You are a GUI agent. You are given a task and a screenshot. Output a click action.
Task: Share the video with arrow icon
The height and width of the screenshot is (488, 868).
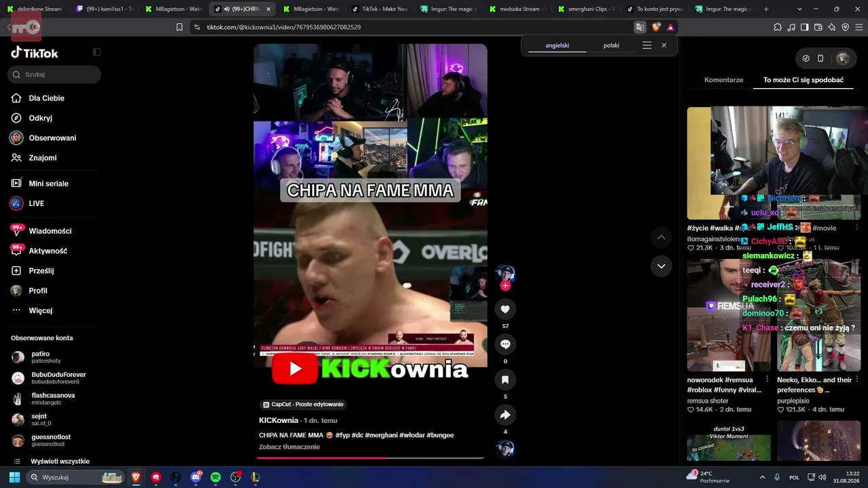[505, 415]
